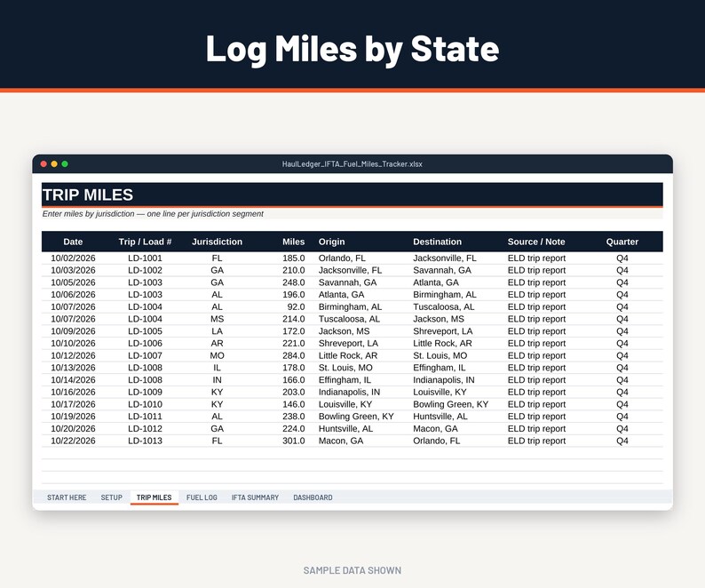Select miles cell 203.0
This screenshot has width=705, height=588.
(x=294, y=392)
